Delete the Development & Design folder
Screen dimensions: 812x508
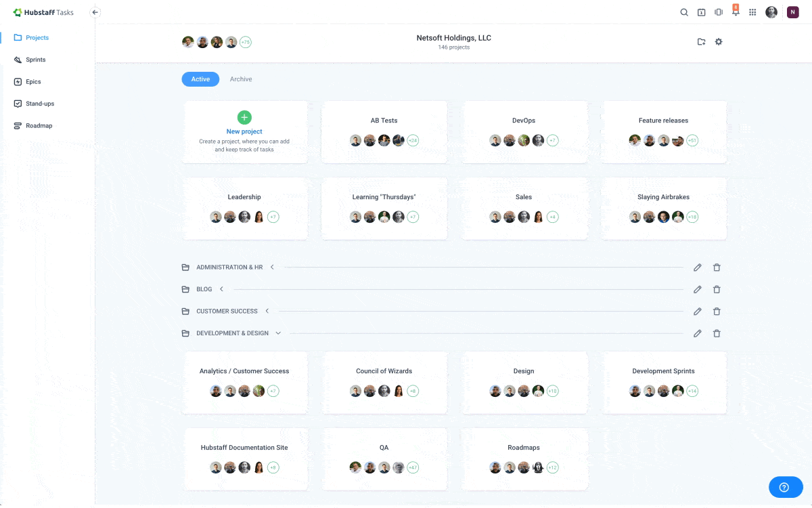(x=717, y=333)
